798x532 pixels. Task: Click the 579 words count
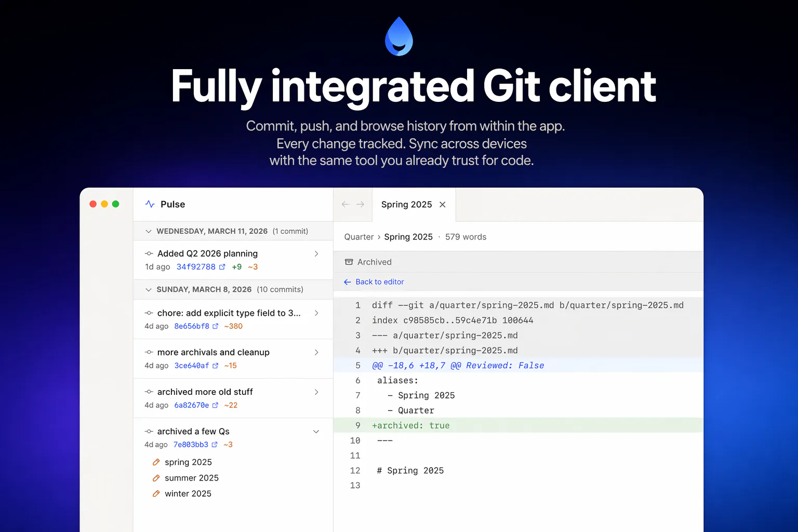click(466, 237)
